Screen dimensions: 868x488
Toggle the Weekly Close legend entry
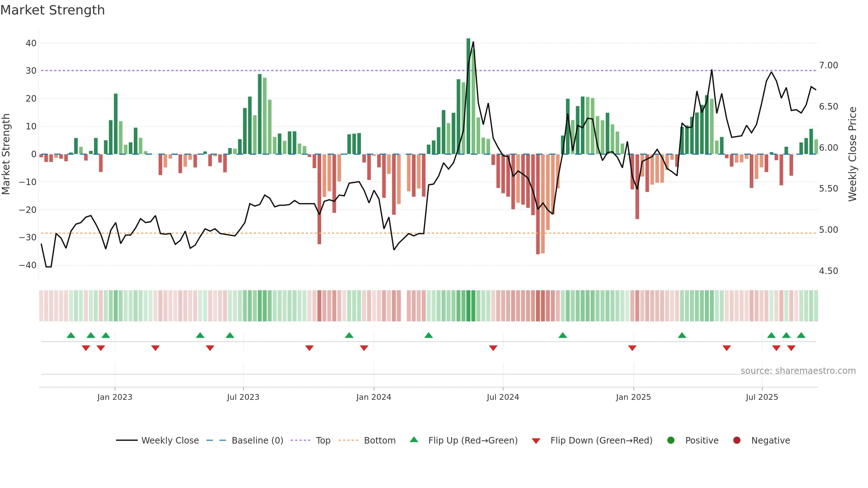pyautogui.click(x=157, y=440)
